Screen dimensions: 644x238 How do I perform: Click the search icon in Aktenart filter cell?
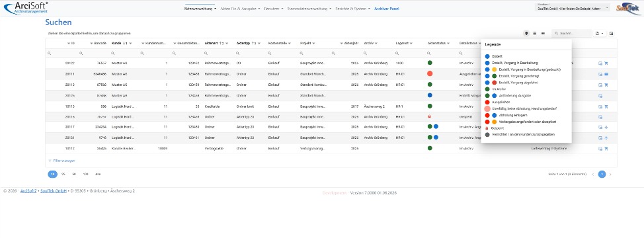coord(206,54)
